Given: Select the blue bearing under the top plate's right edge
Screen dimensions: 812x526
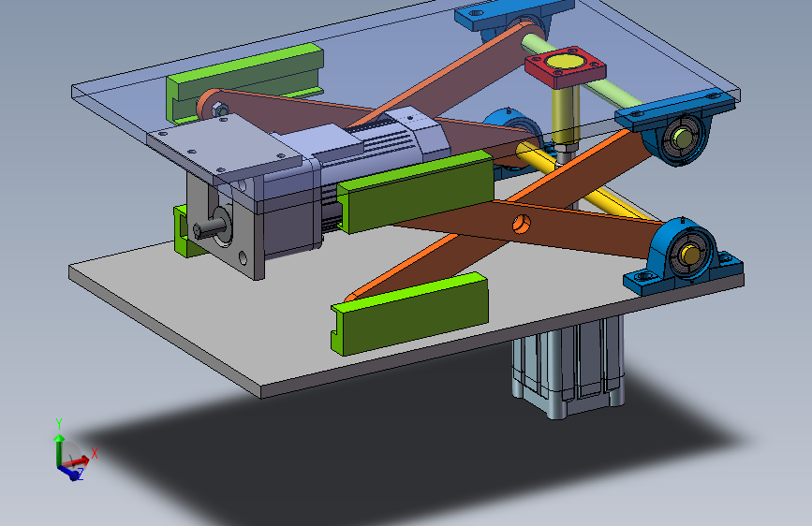Looking at the screenshot, I should [677, 127].
